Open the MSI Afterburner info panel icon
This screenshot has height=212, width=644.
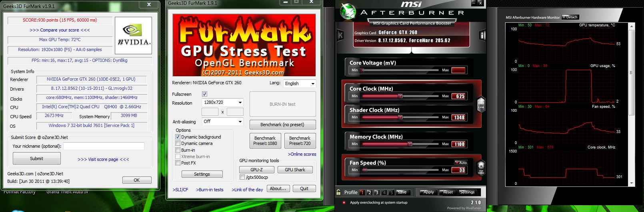coord(482,35)
